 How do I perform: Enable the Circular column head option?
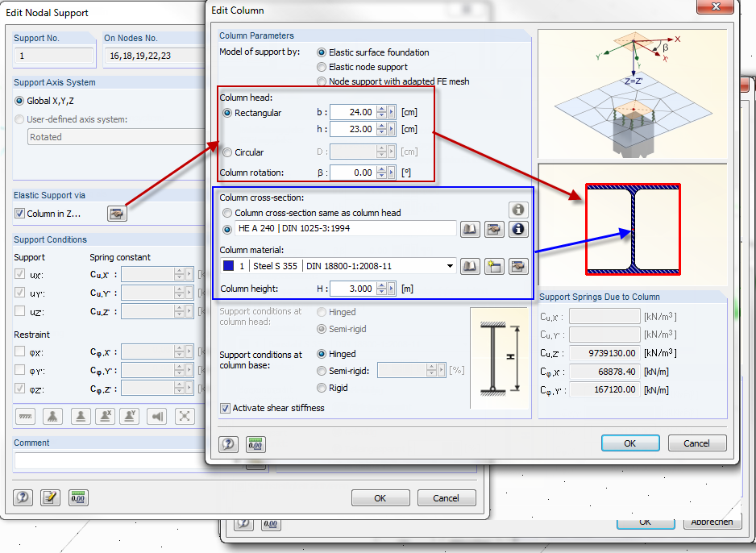(x=227, y=151)
